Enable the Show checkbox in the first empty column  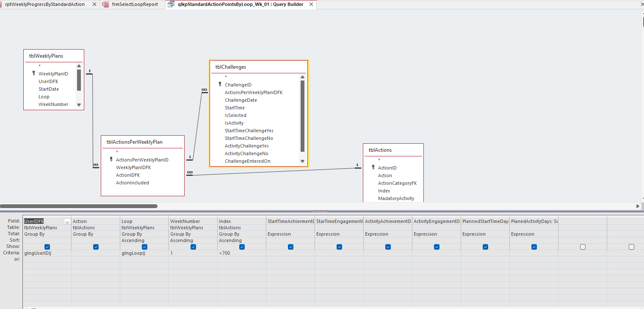[583, 247]
